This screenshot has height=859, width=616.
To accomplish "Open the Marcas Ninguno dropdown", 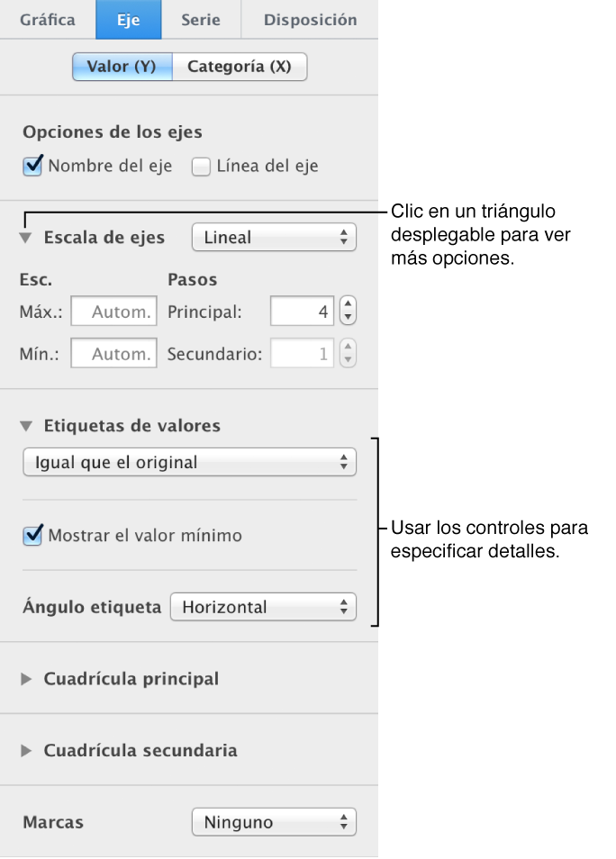I will (x=274, y=821).
